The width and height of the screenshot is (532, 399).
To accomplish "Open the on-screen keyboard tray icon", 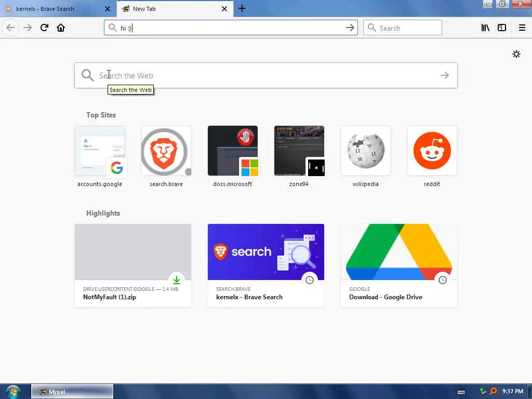I will coord(461,392).
